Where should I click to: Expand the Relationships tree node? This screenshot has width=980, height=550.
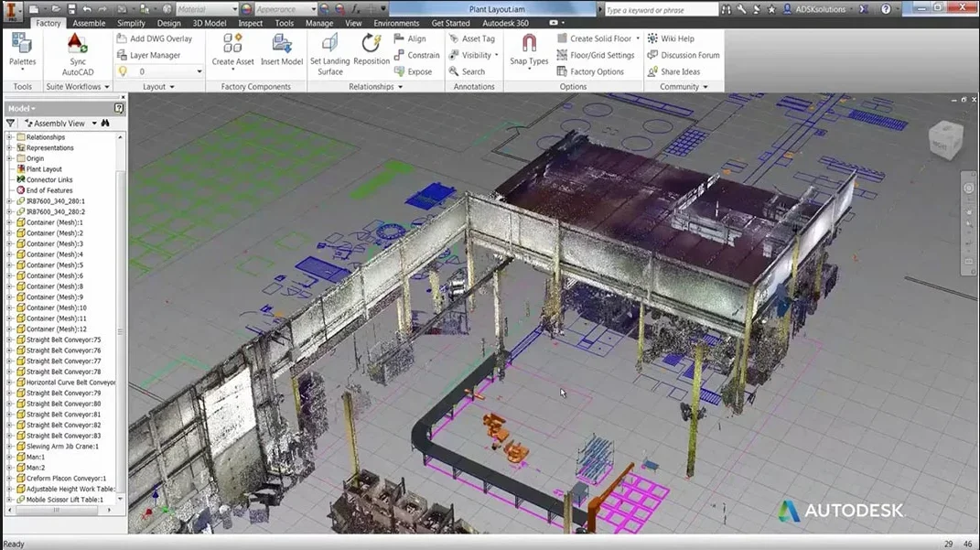[x=9, y=137]
